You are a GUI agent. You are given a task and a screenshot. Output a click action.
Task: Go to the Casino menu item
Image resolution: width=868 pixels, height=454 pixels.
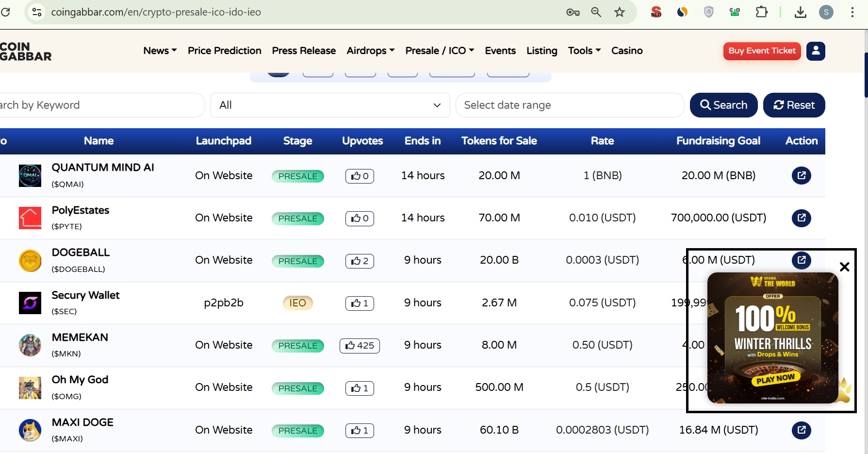(x=627, y=50)
